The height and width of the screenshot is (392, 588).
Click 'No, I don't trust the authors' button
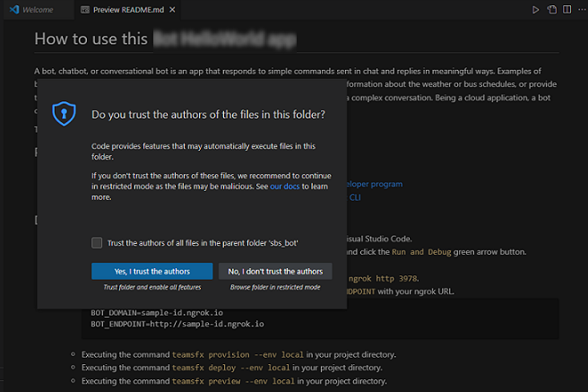[275, 271]
